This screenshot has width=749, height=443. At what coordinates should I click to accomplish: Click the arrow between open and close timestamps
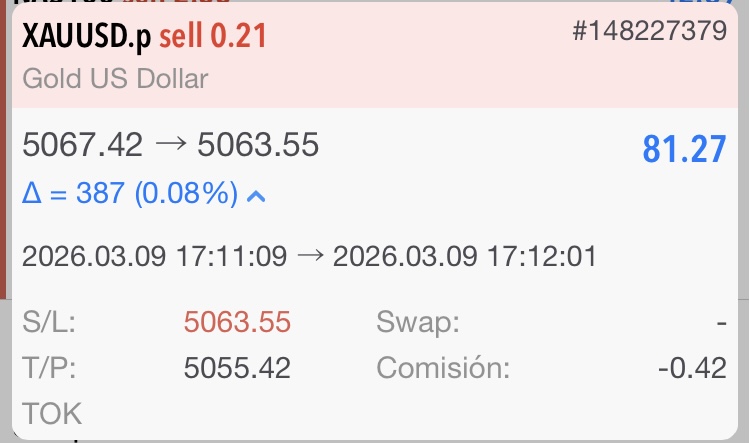310,257
